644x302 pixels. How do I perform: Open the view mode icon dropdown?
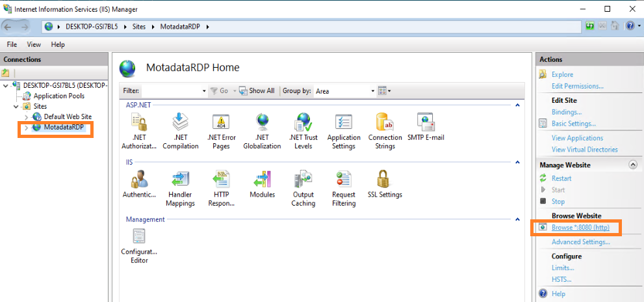(384, 91)
